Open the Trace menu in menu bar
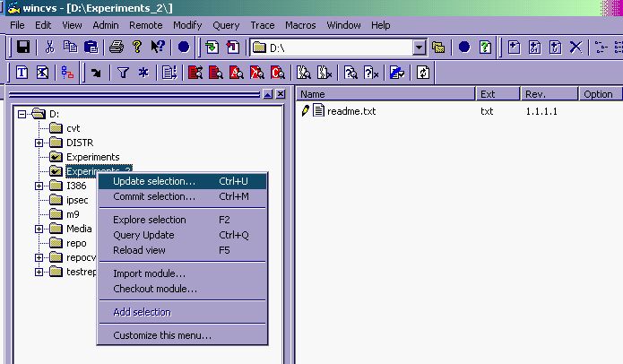 click(x=261, y=25)
